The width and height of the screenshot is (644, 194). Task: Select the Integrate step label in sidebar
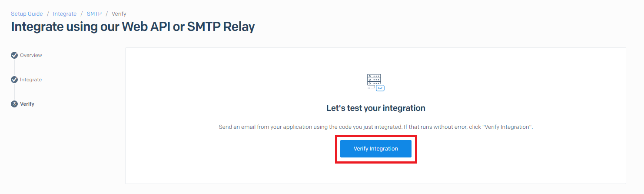pos(31,80)
